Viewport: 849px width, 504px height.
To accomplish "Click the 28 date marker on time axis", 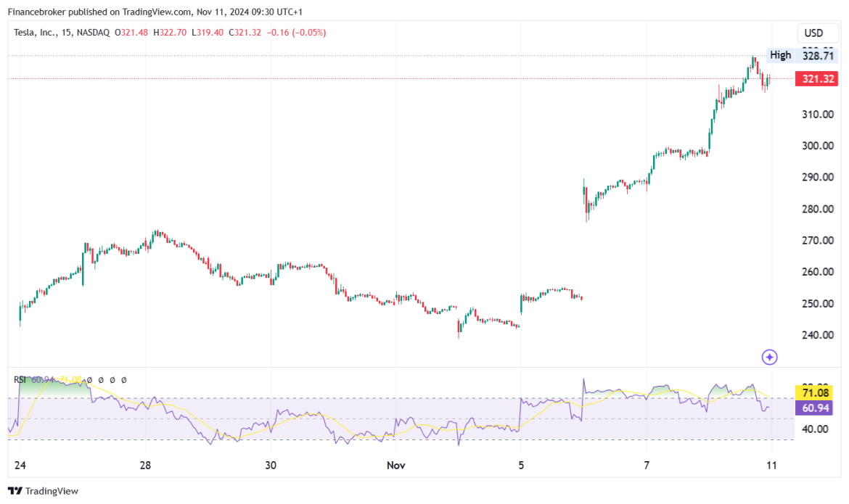I will pos(145,466).
